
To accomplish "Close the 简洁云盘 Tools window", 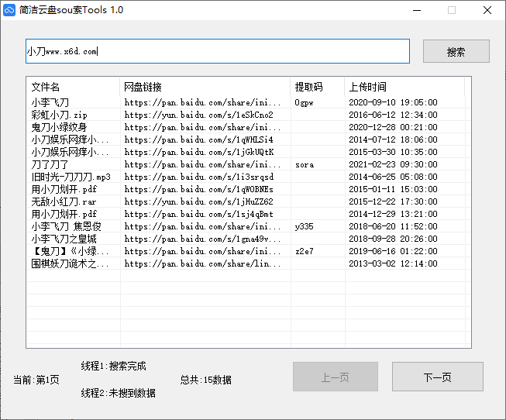I will pos(487,10).
